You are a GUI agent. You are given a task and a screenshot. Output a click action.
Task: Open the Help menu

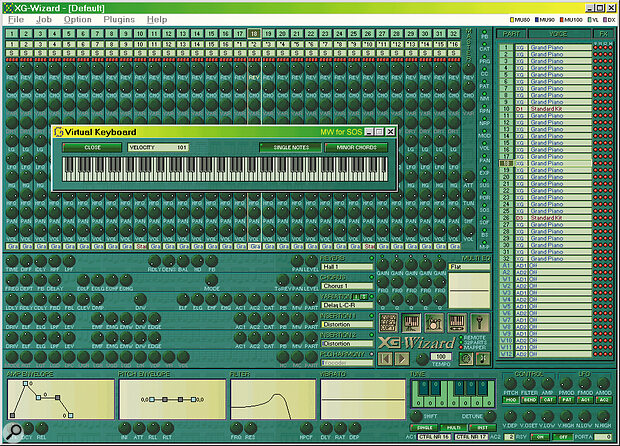coord(157,19)
